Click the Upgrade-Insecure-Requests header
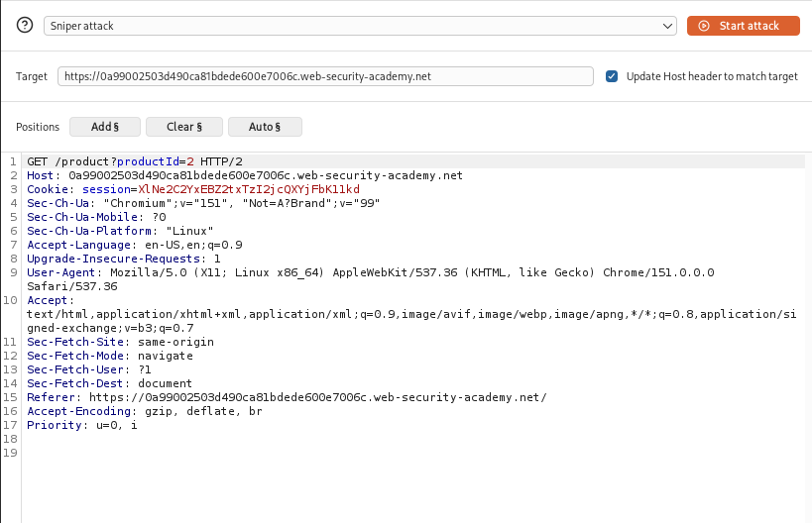This screenshot has width=812, height=523. pos(124,259)
